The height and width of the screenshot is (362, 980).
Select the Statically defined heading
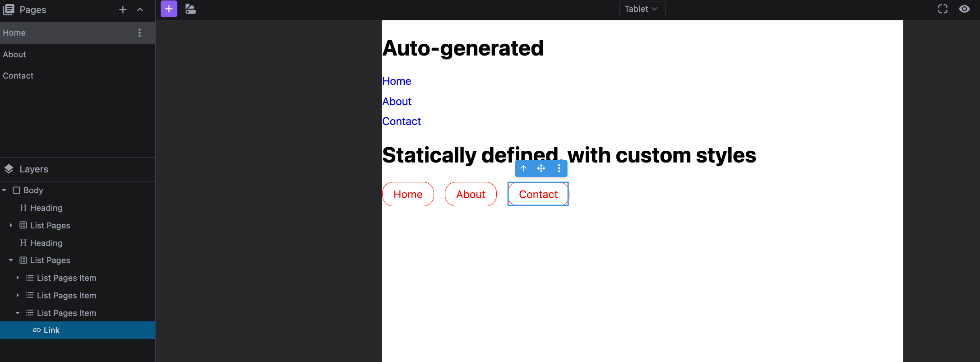coord(569,155)
